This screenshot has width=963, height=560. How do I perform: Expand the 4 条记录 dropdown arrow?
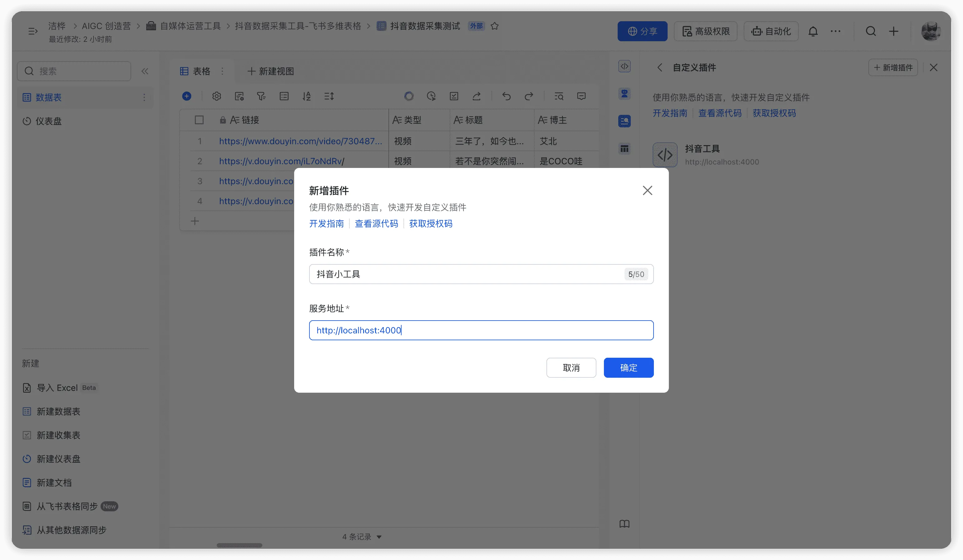pos(379,537)
